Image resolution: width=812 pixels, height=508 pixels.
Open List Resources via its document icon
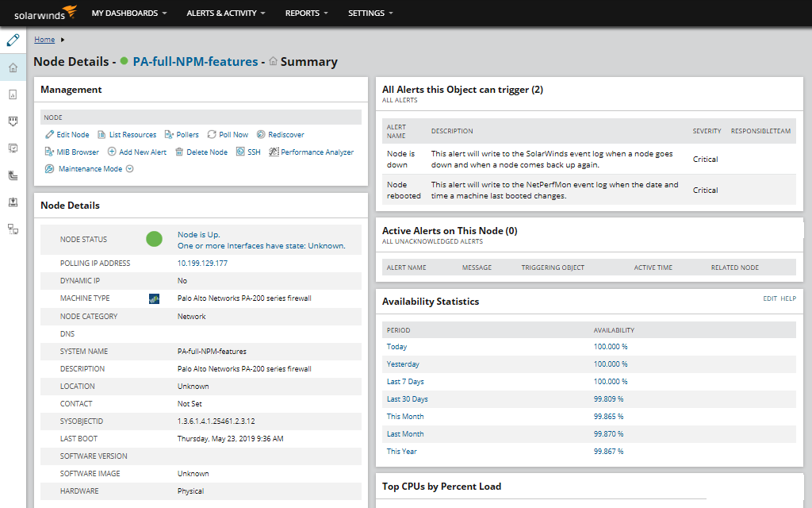tap(101, 134)
